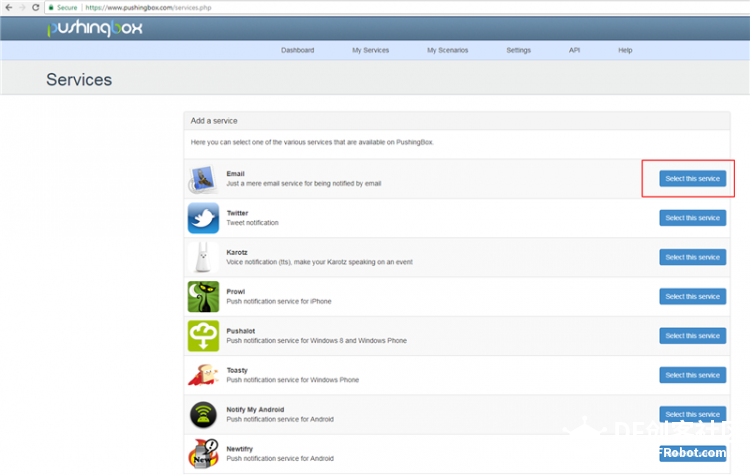The width and height of the screenshot is (750, 475).
Task: Select this service for Toasty
Action: (693, 375)
